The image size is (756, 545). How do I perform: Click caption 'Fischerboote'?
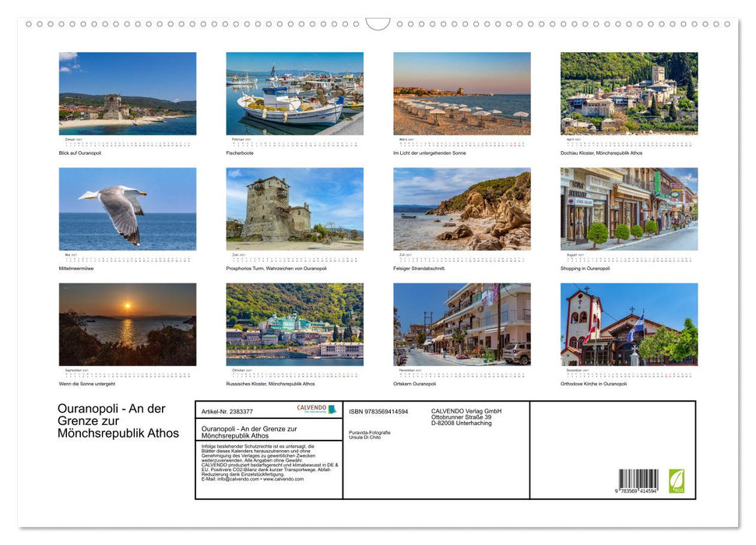pyautogui.click(x=240, y=153)
